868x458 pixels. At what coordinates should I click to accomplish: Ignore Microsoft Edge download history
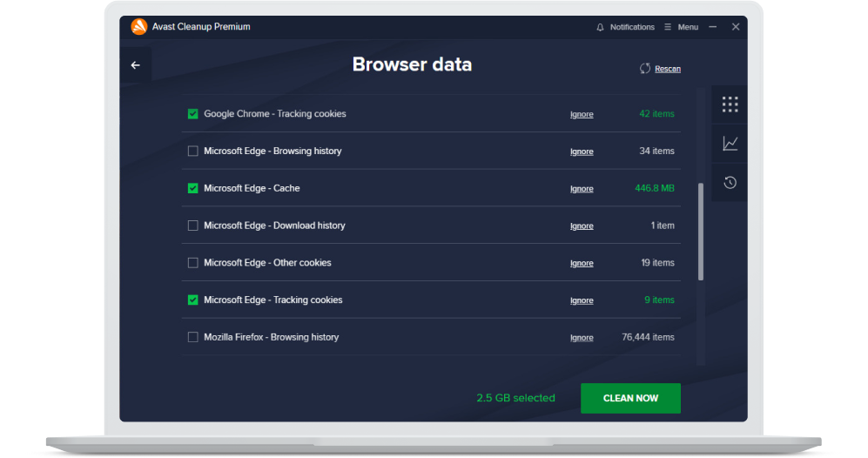582,226
